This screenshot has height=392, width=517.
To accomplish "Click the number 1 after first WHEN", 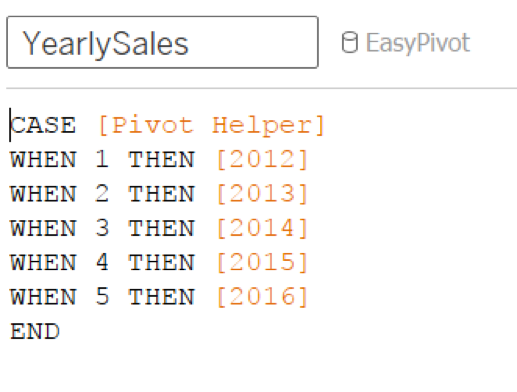I will [102, 159].
